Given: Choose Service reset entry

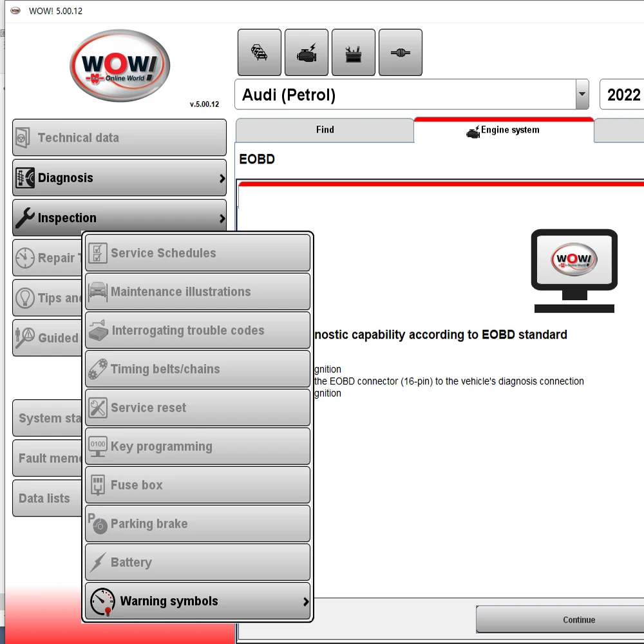Looking at the screenshot, I should pyautogui.click(x=198, y=408).
